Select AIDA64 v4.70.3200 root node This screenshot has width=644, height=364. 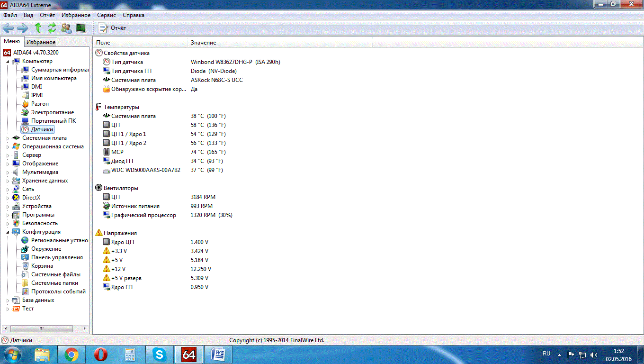coord(31,53)
